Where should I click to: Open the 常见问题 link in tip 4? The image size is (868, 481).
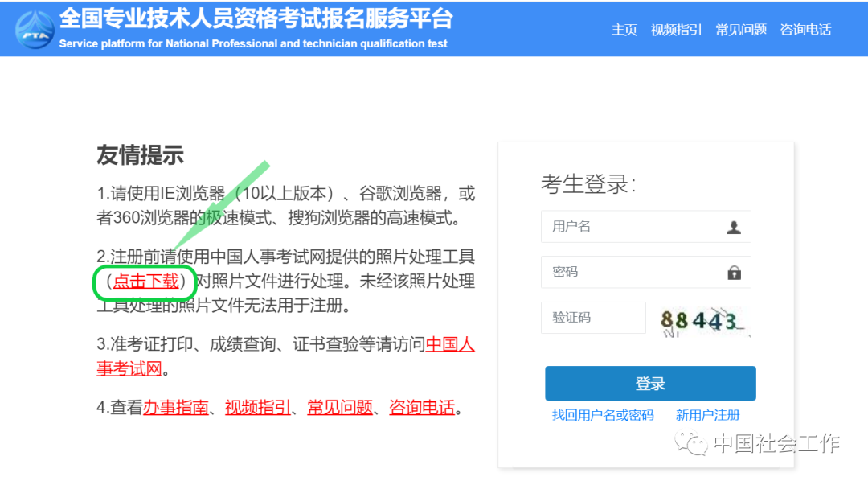(340, 408)
